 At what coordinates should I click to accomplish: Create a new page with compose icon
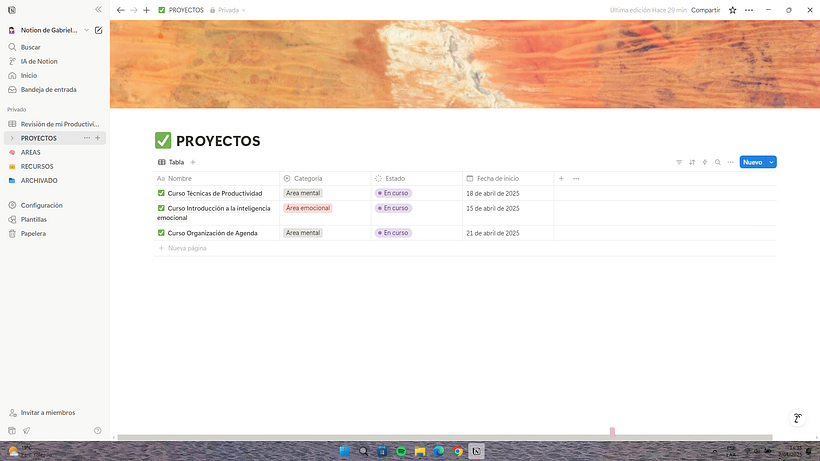(x=98, y=30)
